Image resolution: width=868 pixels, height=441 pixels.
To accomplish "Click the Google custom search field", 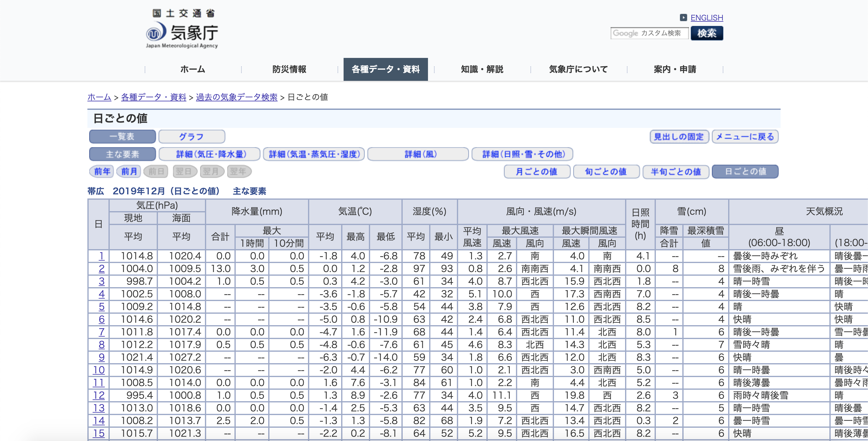I will pos(649,33).
